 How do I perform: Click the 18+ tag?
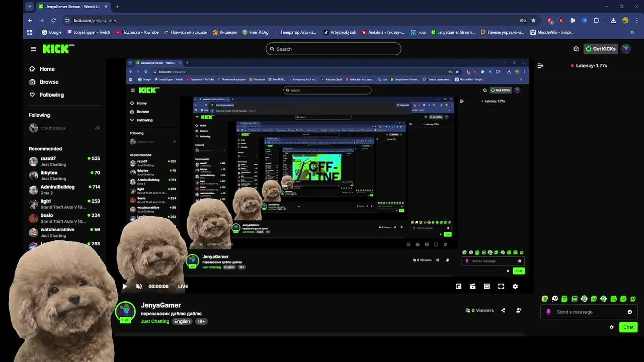point(201,321)
